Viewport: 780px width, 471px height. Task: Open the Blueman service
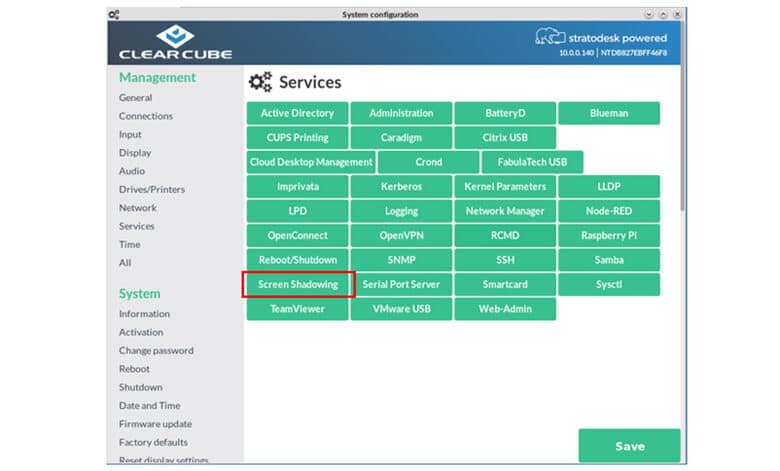(x=609, y=113)
